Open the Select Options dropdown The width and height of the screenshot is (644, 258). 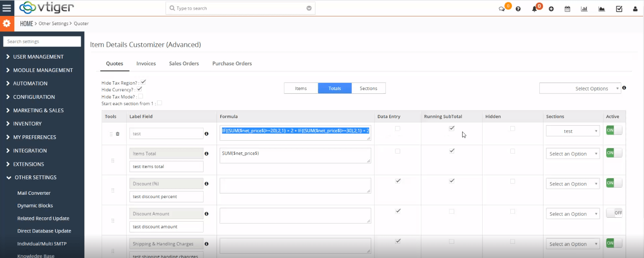[580, 88]
